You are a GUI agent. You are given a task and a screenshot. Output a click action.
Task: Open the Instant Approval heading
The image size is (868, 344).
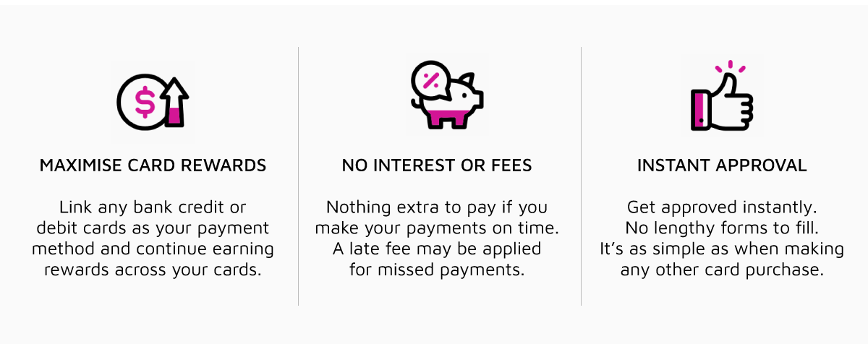pos(722,165)
